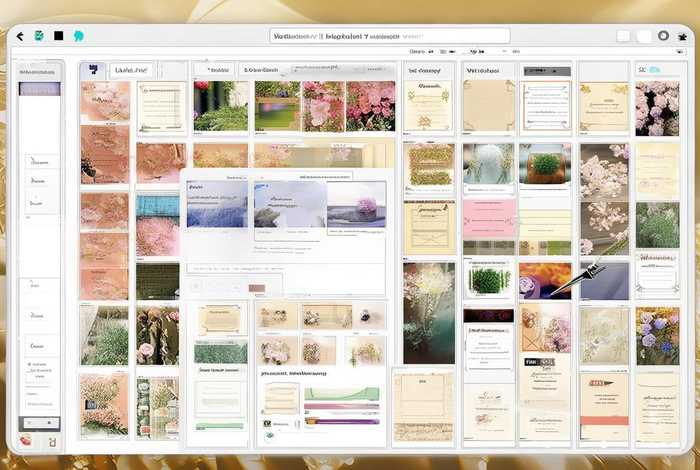700x470 pixels.
Task: Click the address bar at top center
Action: tap(390, 36)
